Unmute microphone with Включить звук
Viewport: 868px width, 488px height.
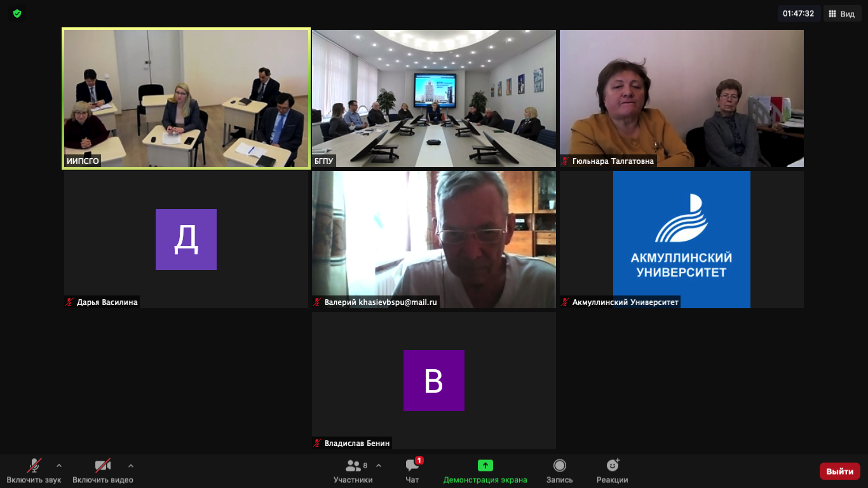(x=34, y=471)
